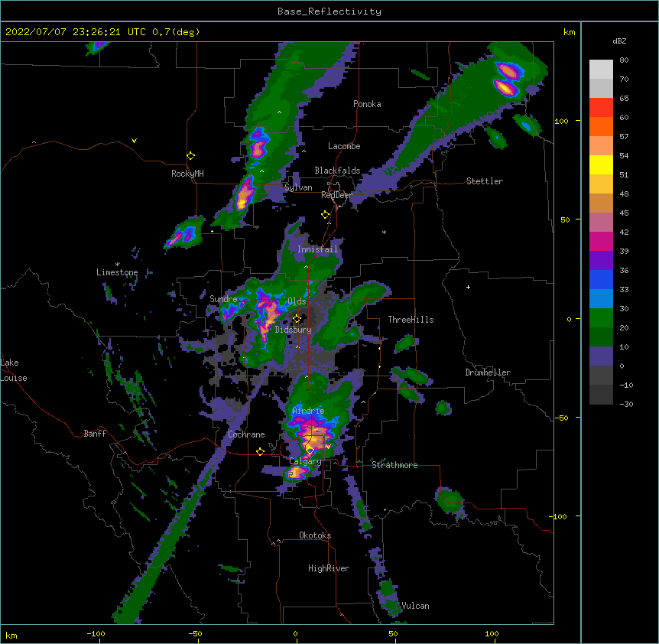Click the Base_Reflectivity title text
The image size is (659, 644).
(329, 11)
